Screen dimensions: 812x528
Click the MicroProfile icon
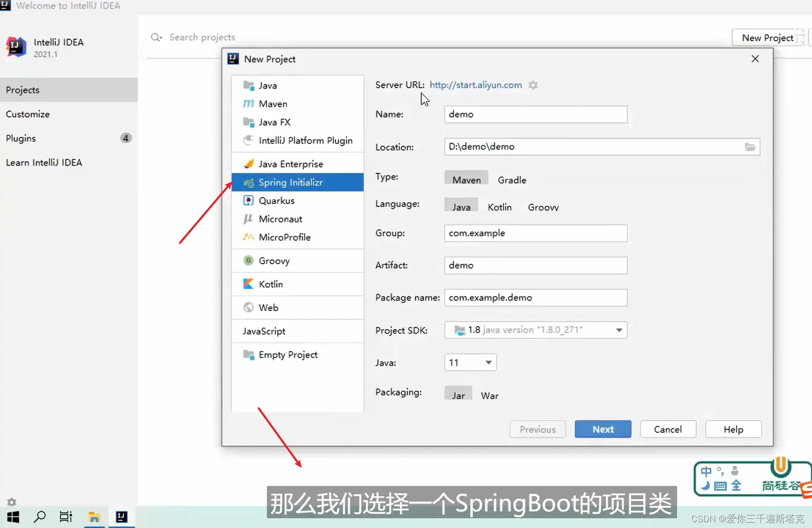[249, 237]
